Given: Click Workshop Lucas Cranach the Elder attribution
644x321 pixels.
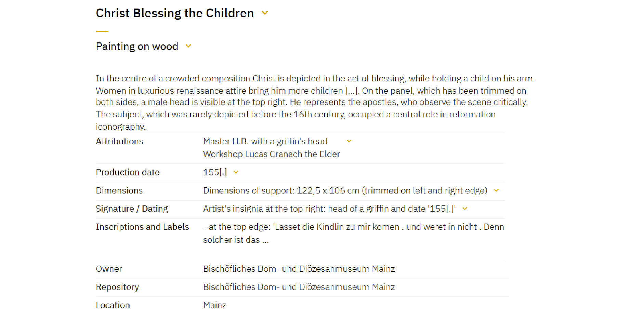Looking at the screenshot, I should pyautogui.click(x=272, y=154).
